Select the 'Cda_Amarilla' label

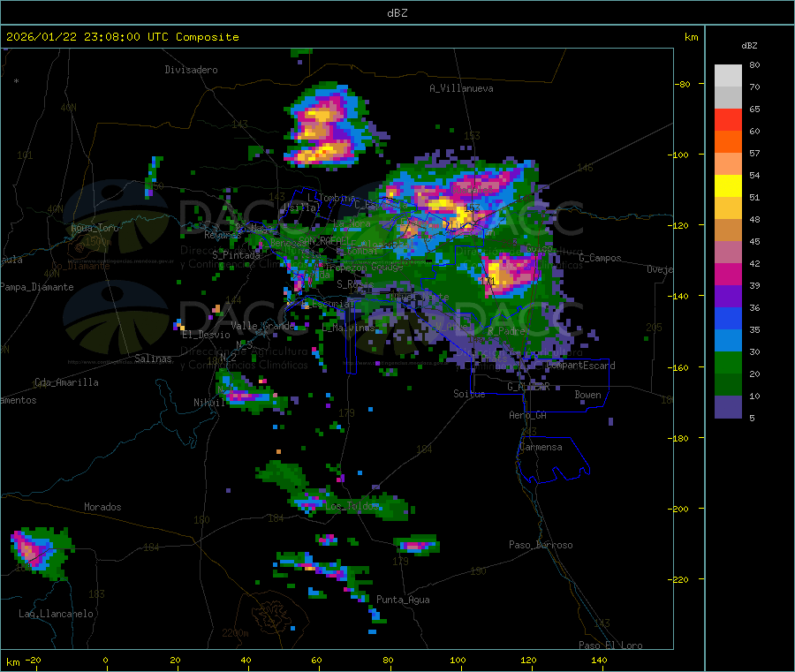pos(66,382)
